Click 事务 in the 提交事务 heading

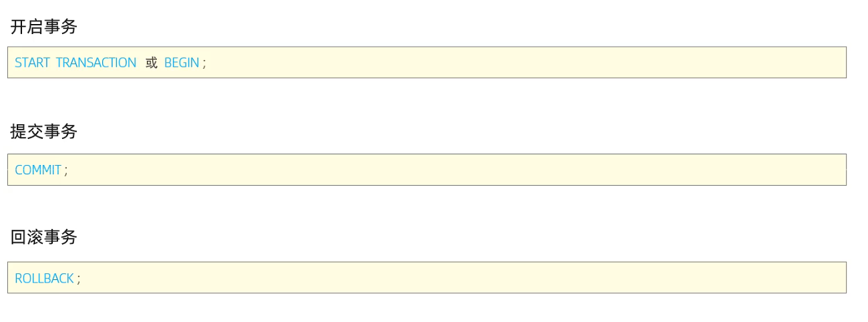pyautogui.click(x=61, y=132)
